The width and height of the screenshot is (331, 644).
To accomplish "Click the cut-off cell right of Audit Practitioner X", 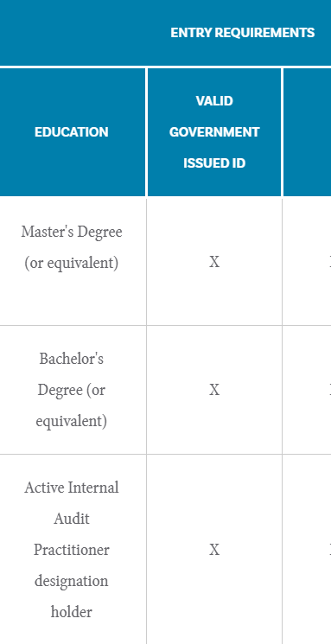I will point(307,550).
